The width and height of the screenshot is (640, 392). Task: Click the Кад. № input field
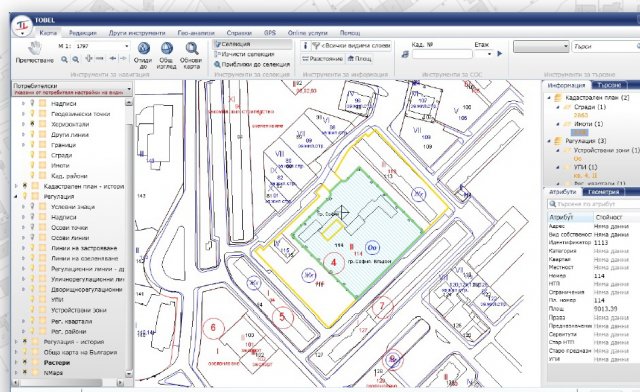coord(442,54)
